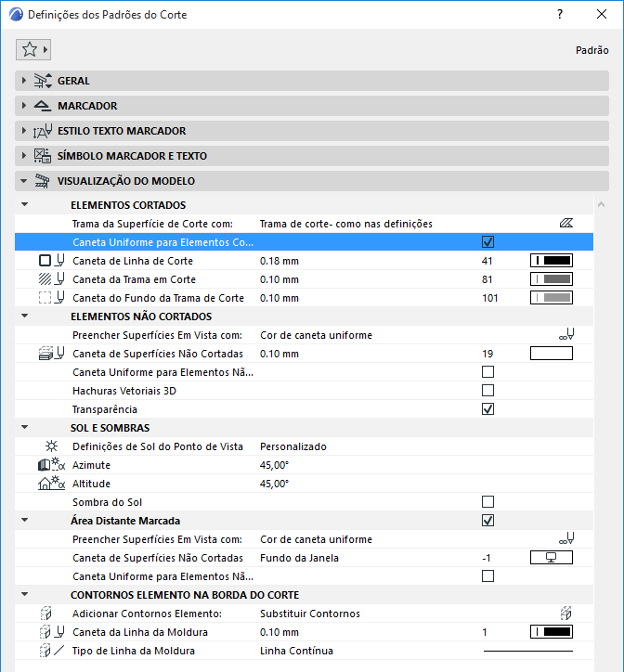Expand the SÍMBOLO MARCADOR E TEXTO panel
Viewport: 624px width, 672px height.
point(24,156)
